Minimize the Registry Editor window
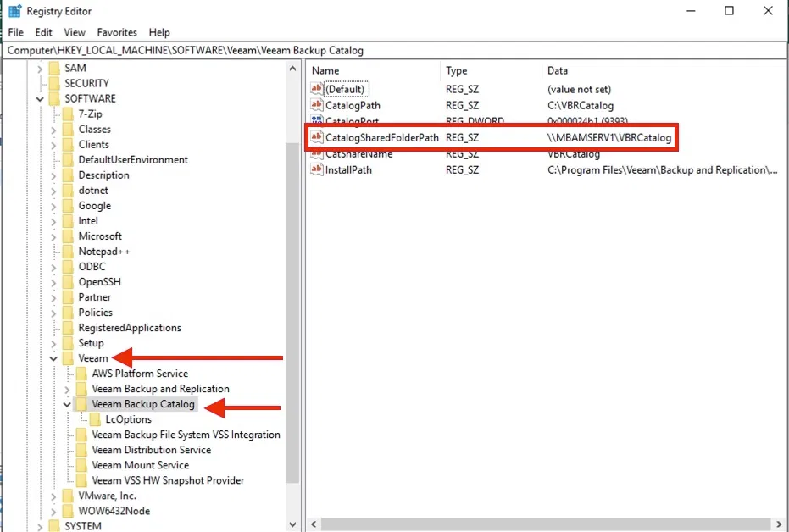Screen dimensions: 789x532 pos(691,10)
